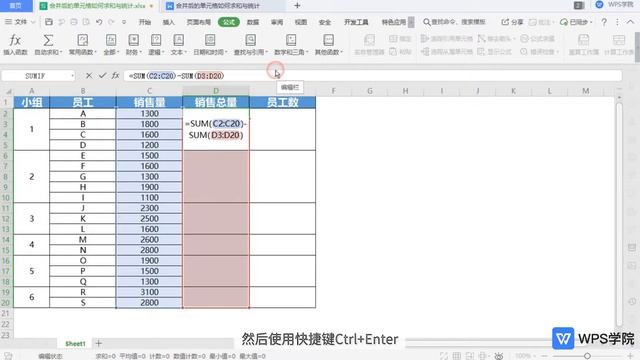The width and height of the screenshot is (640, 360).
Task: Click the vertical three-dot more options icon
Action: pos(617,22)
